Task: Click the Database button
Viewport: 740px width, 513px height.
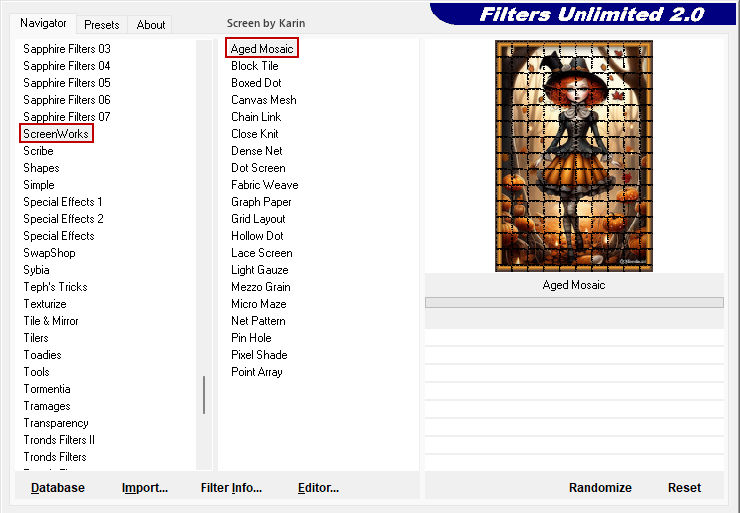Action: click(x=58, y=488)
